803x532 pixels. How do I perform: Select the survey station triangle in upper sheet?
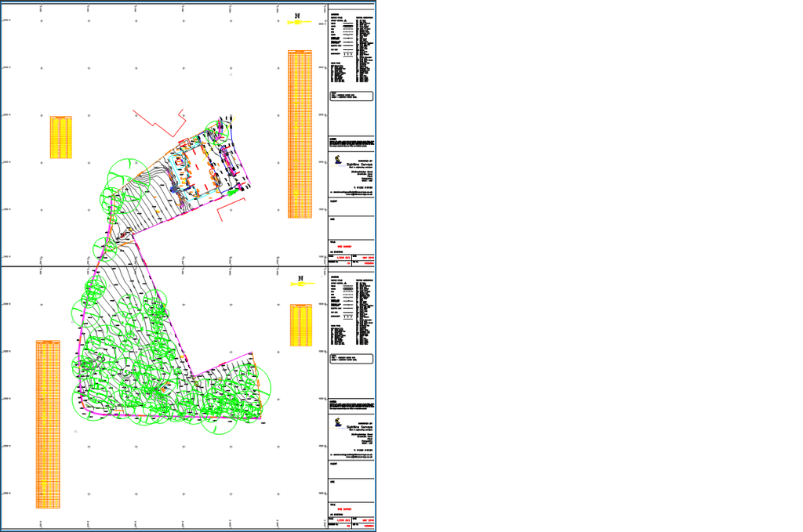click(231, 76)
